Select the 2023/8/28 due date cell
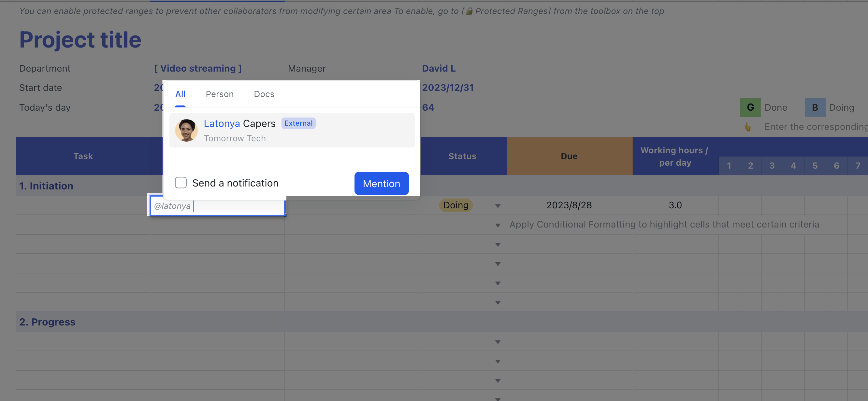The image size is (868, 401). 569,205
